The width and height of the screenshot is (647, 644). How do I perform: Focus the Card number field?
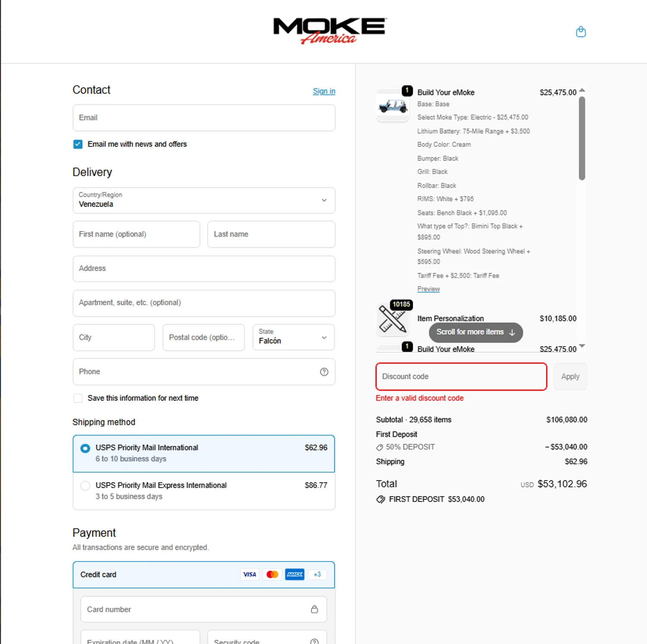point(204,609)
